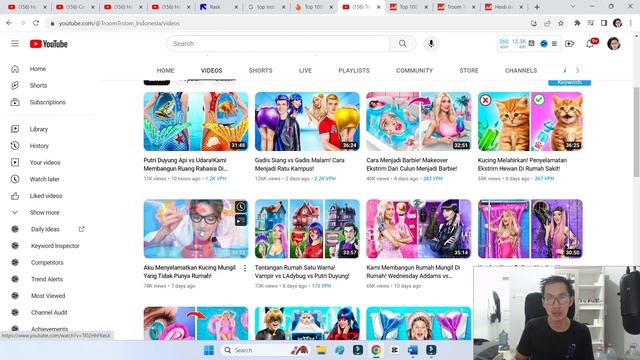Click the YouTube logo
This screenshot has width=640, height=360.
point(49,44)
